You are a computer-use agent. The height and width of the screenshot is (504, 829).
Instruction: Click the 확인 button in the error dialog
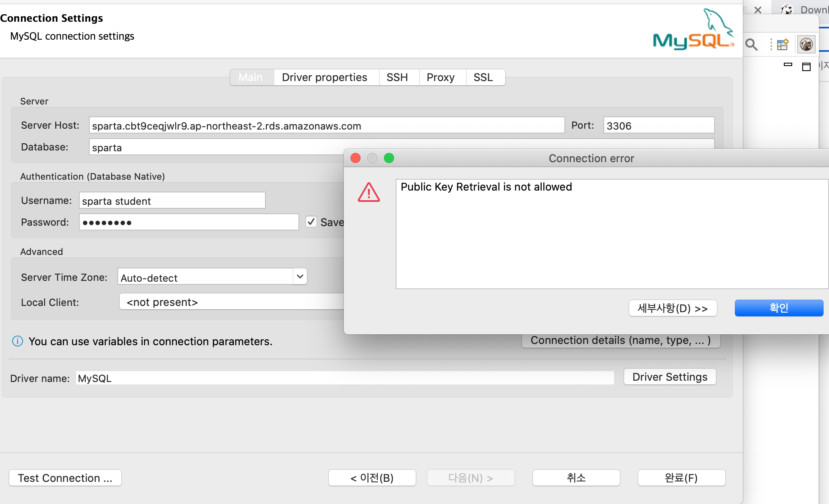click(779, 308)
